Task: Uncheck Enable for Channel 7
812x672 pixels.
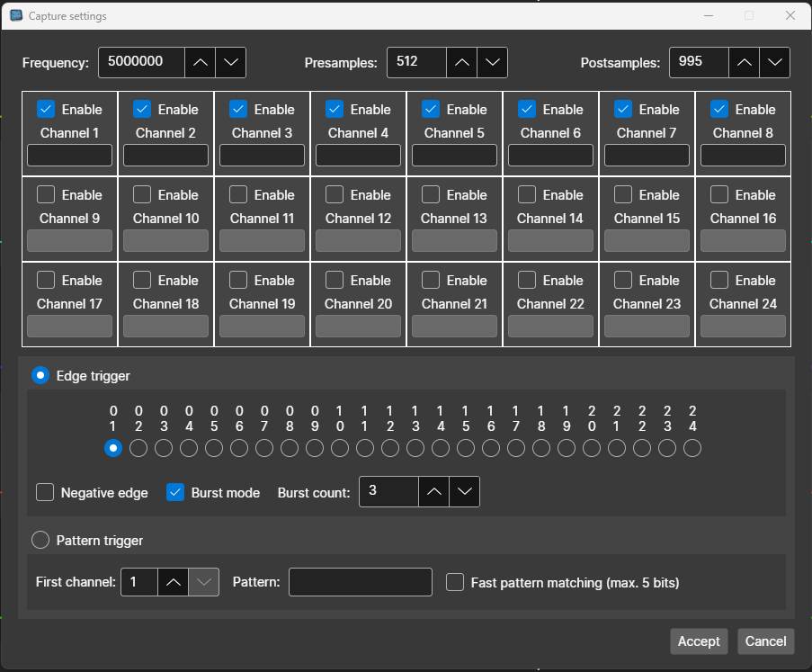Action: pos(623,110)
